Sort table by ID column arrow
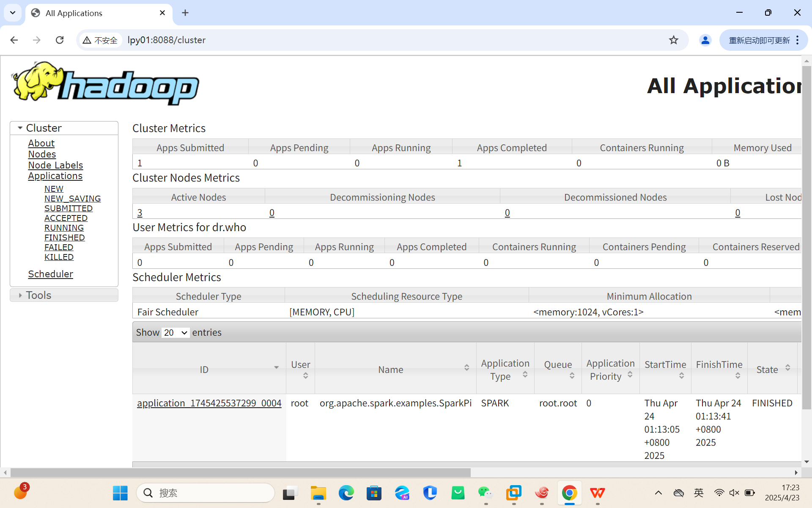Viewport: 812px width, 508px height. 276,367
